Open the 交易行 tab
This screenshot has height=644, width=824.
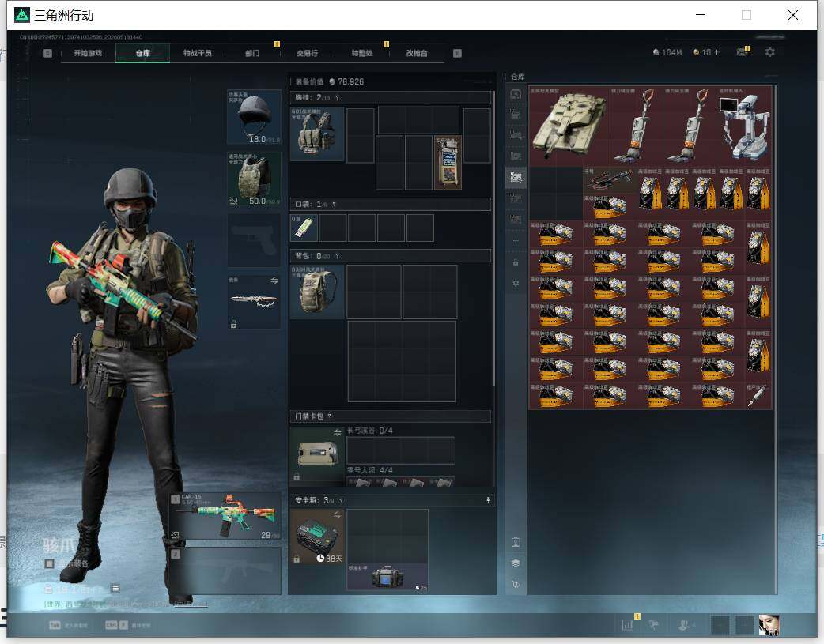point(307,53)
